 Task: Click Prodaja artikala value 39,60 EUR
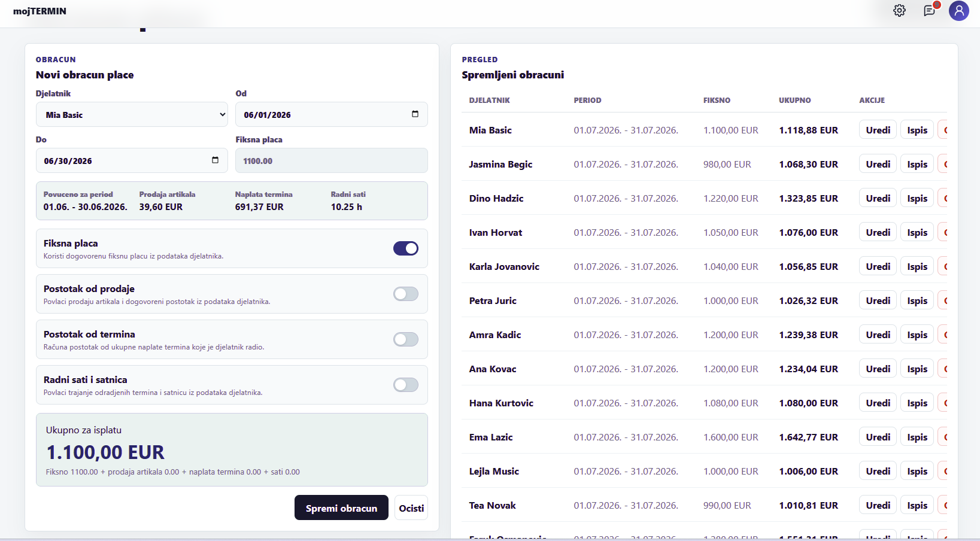160,206
